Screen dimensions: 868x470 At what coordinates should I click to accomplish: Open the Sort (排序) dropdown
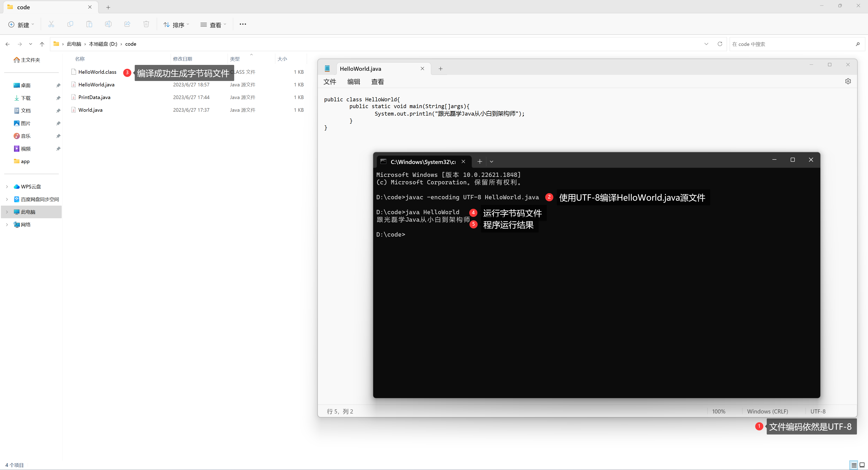coord(176,25)
